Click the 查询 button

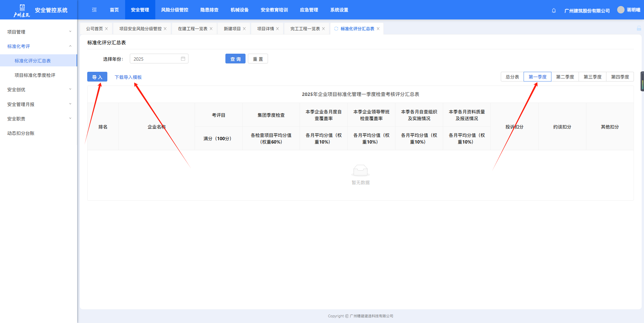click(x=235, y=59)
